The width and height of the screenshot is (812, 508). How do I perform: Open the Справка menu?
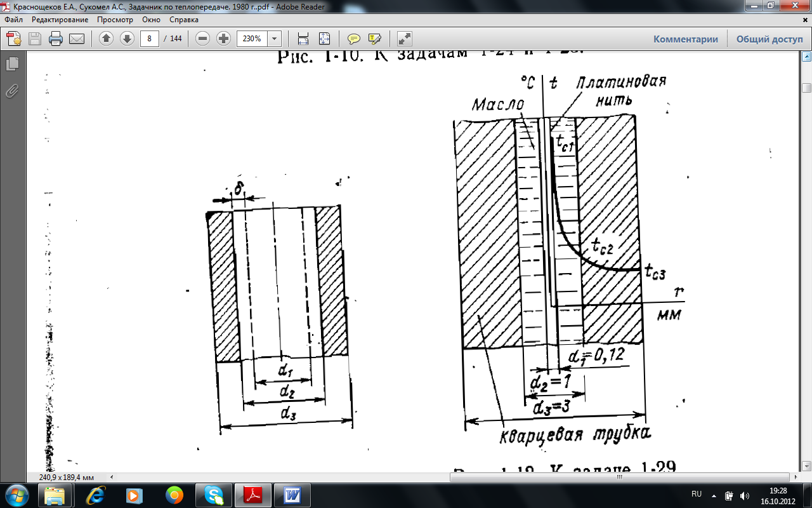pos(184,20)
